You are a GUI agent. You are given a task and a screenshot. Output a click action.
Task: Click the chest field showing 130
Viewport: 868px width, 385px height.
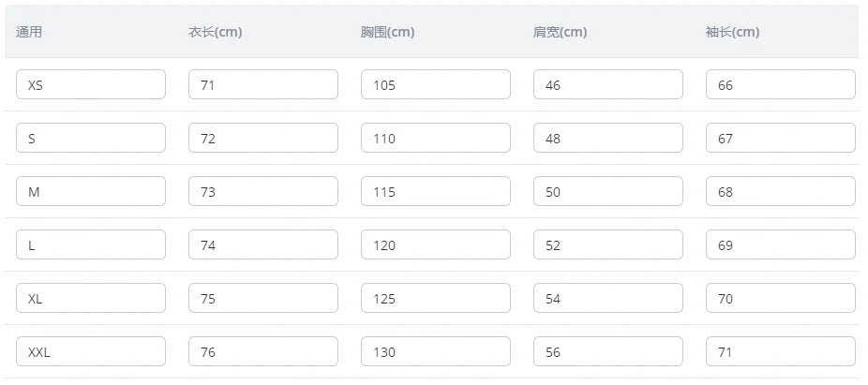coord(436,351)
